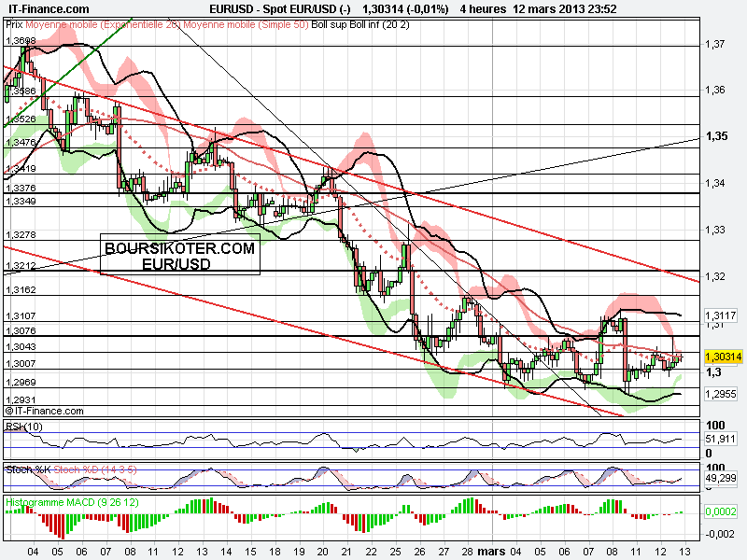The width and height of the screenshot is (747, 560).
Task: Select the Prix legend label
Action: [x=13, y=27]
